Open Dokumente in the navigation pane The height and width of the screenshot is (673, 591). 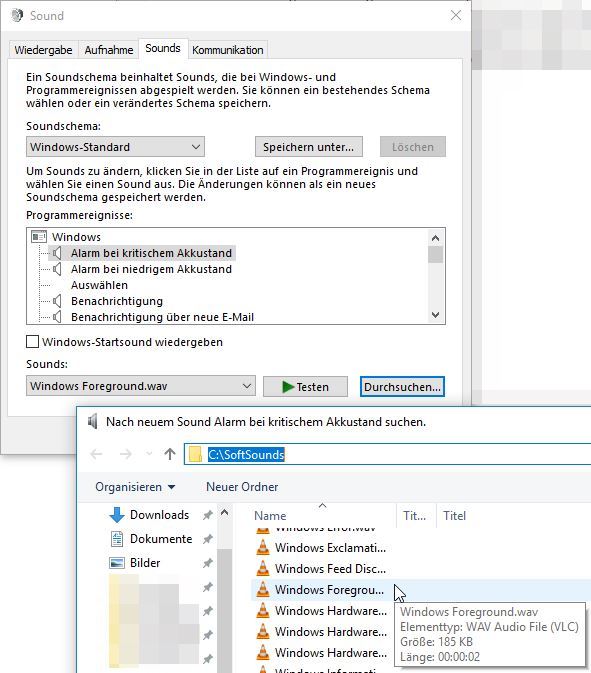(161, 539)
